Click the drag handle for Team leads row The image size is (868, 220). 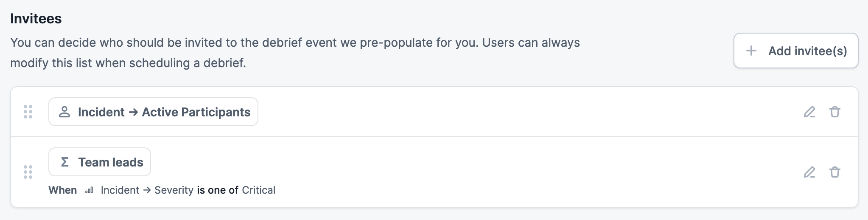(28, 172)
